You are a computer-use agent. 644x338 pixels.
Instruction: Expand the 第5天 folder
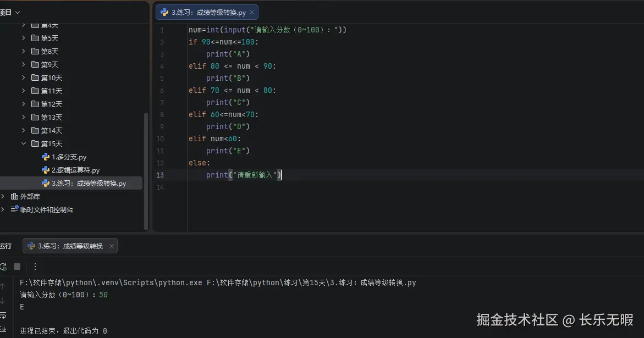24,38
